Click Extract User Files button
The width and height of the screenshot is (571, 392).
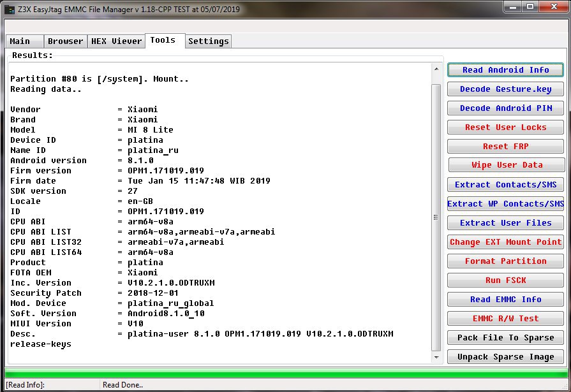point(505,222)
